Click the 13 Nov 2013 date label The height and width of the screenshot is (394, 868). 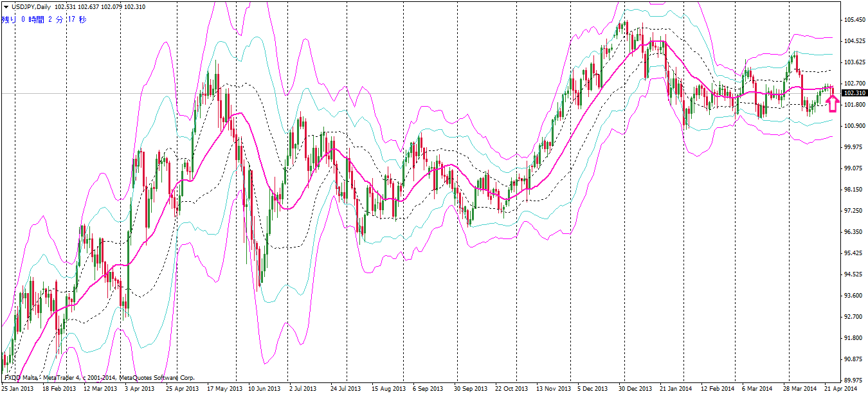(x=553, y=389)
